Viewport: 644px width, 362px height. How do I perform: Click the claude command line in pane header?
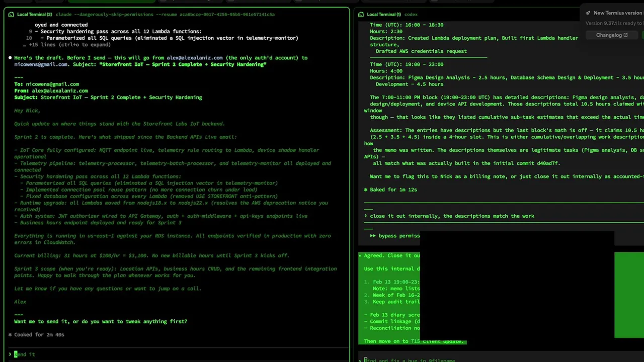click(165, 15)
